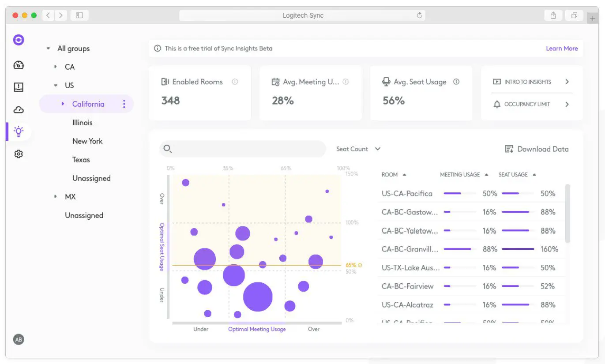Select California group row
The width and height of the screenshot is (605, 364).
pos(86,104)
